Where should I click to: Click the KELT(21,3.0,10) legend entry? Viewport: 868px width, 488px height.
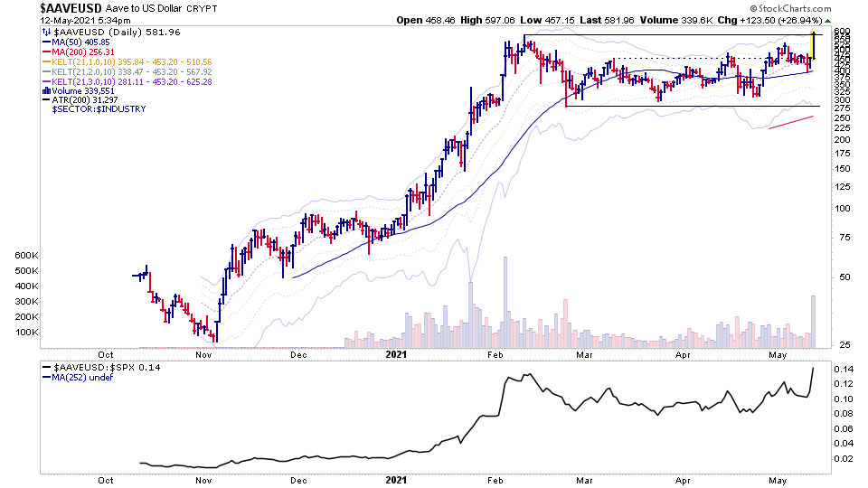coord(127,82)
